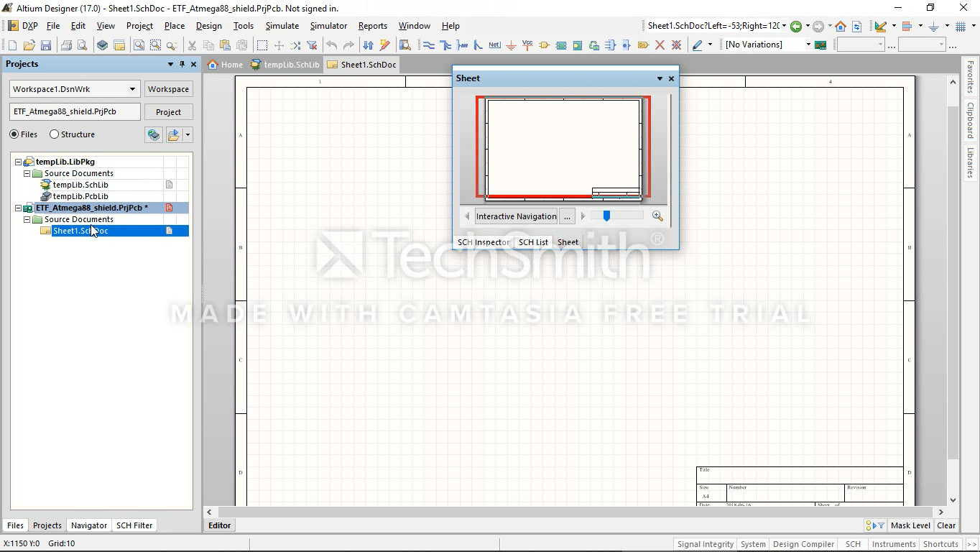Click the VCC power port icon
The height and width of the screenshot is (552, 980).
tap(527, 45)
